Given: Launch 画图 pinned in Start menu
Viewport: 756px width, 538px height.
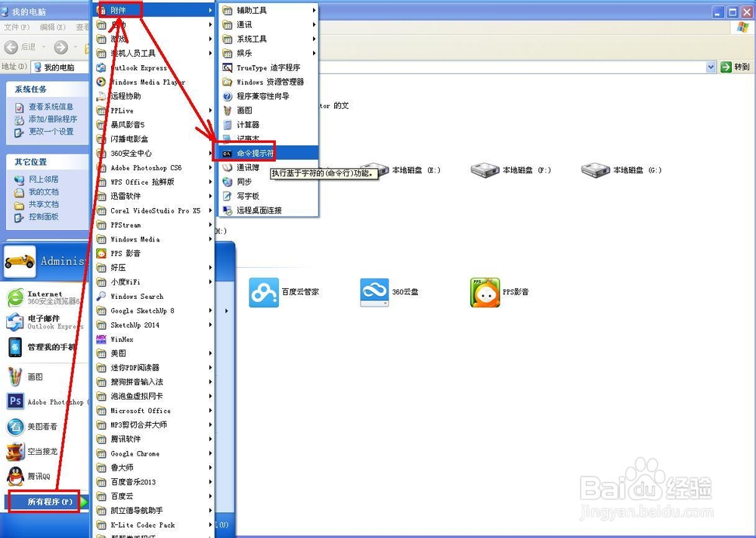Looking at the screenshot, I should [x=47, y=377].
